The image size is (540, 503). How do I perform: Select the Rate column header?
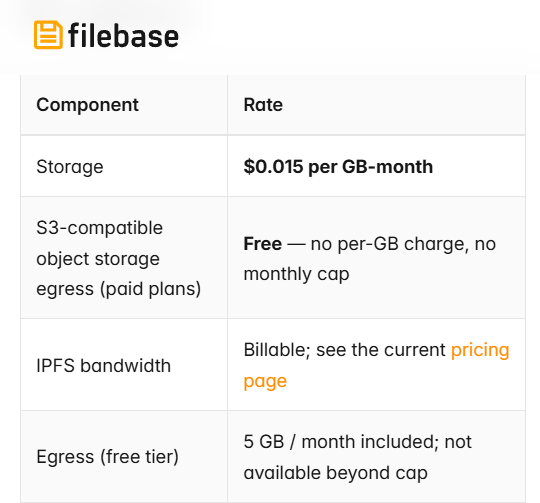tap(263, 105)
